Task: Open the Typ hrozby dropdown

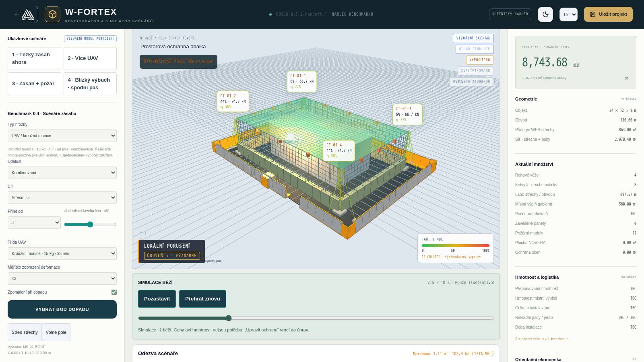Action: tap(62, 136)
